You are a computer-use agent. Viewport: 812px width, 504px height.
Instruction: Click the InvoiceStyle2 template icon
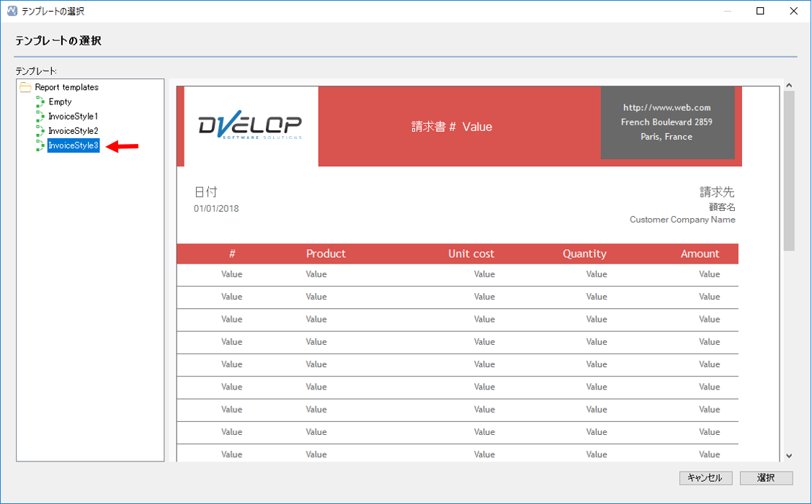pos(40,131)
